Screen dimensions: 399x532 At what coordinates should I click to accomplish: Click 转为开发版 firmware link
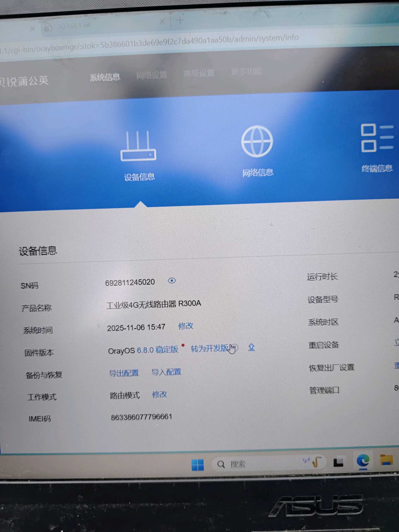[210, 348]
